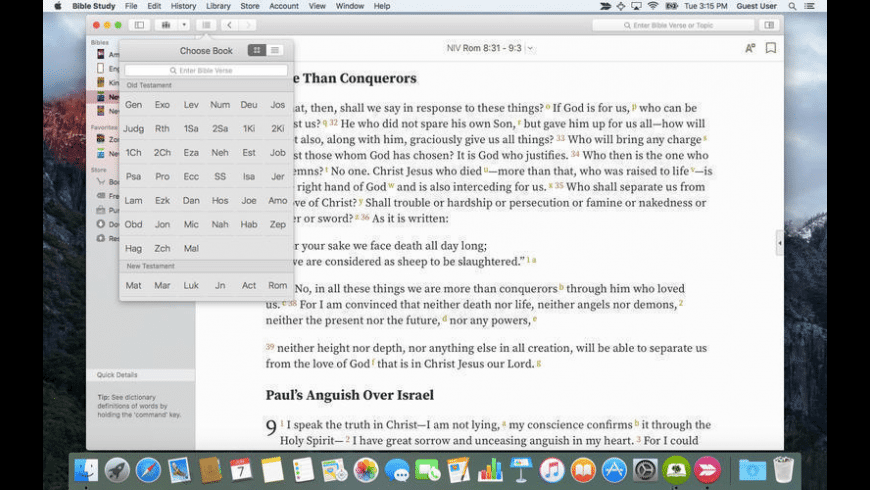This screenshot has height=490, width=870.
Task: Open iBooks from the Dock
Action: [583, 471]
